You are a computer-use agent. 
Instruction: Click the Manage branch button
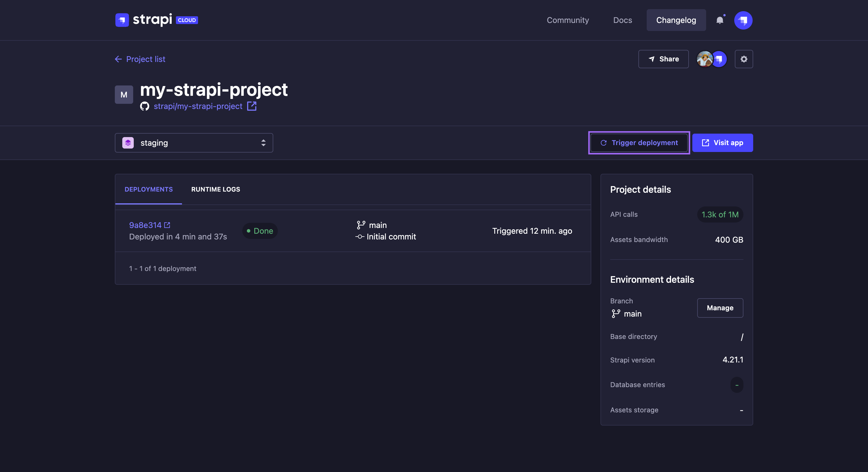pos(720,307)
